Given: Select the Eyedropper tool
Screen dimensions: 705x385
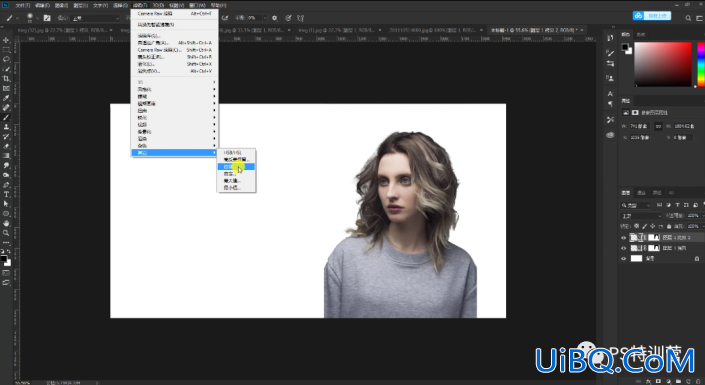Looking at the screenshot, I should coord(6,98).
